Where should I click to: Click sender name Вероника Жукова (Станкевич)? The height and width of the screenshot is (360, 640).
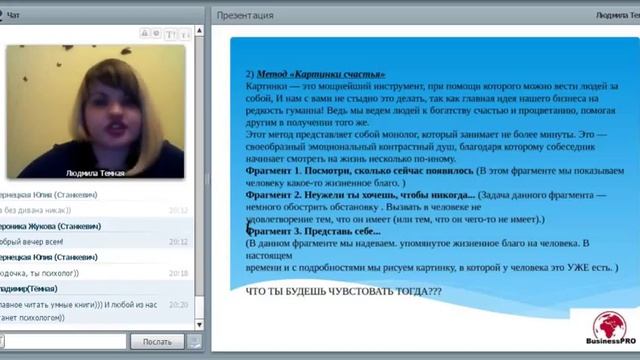[50, 226]
